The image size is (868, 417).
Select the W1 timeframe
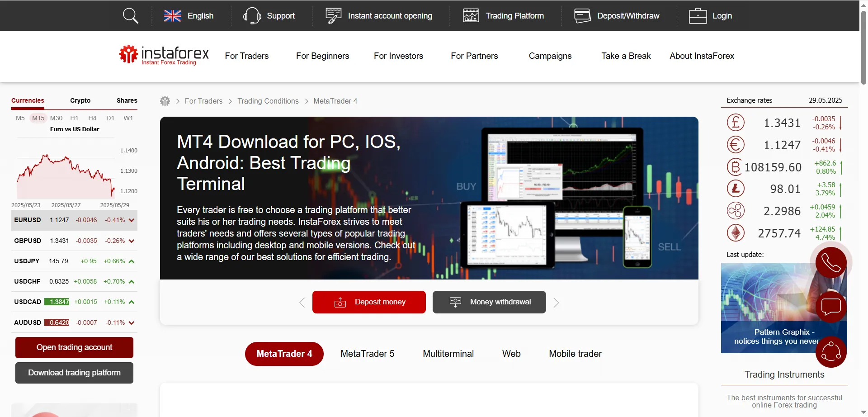128,118
